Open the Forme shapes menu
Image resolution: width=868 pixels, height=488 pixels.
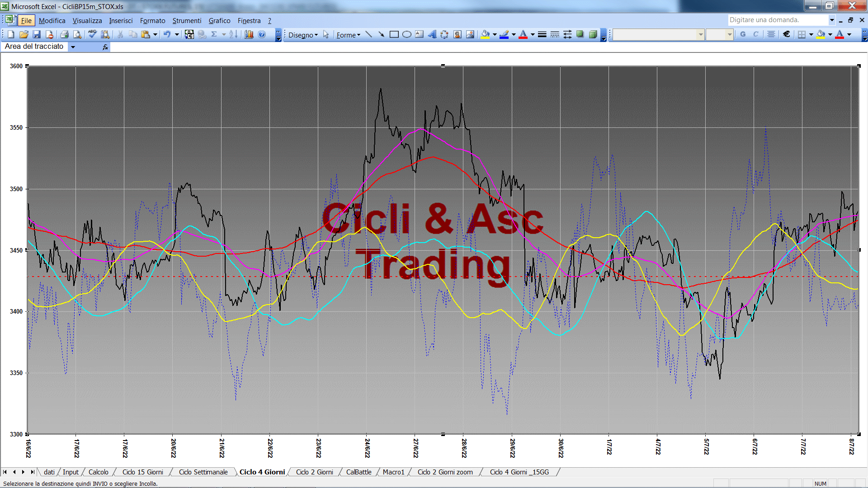point(349,35)
